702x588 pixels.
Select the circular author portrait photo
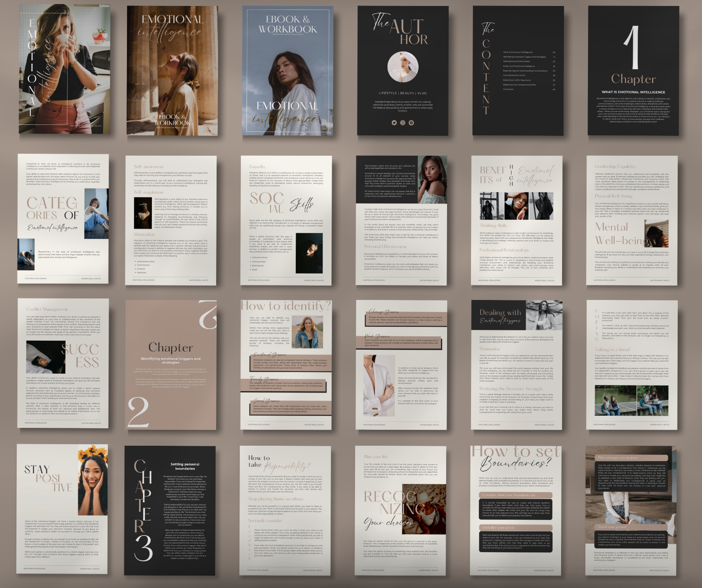403,67
